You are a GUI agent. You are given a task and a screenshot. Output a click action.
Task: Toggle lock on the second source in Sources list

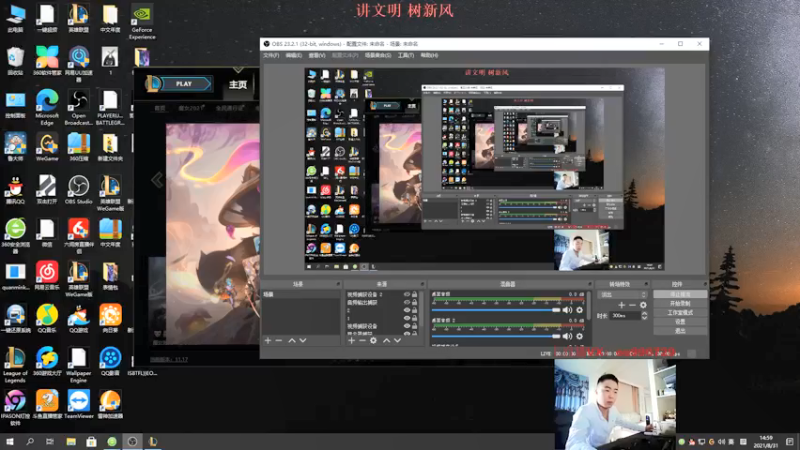tap(415, 303)
